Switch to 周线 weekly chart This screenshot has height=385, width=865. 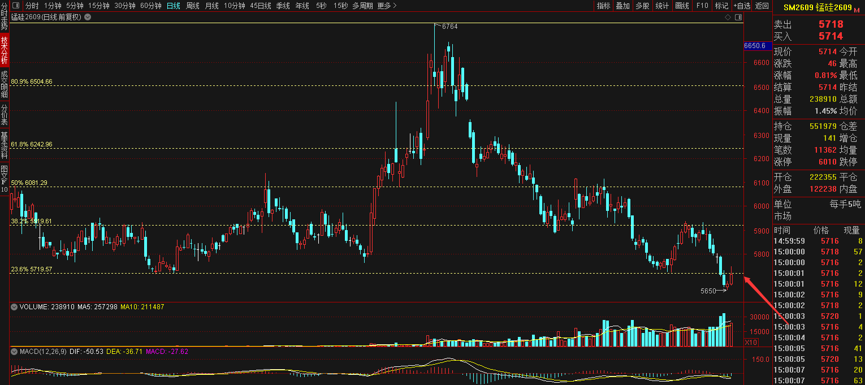pyautogui.click(x=193, y=6)
